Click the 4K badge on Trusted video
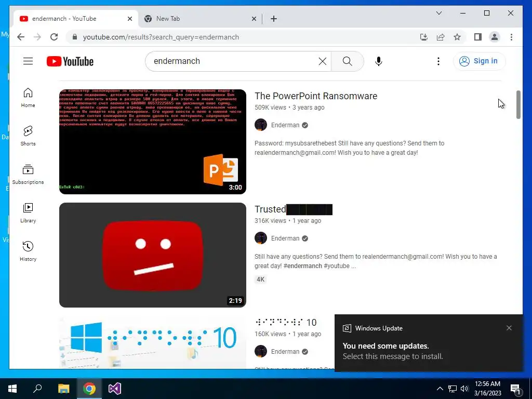 click(261, 279)
